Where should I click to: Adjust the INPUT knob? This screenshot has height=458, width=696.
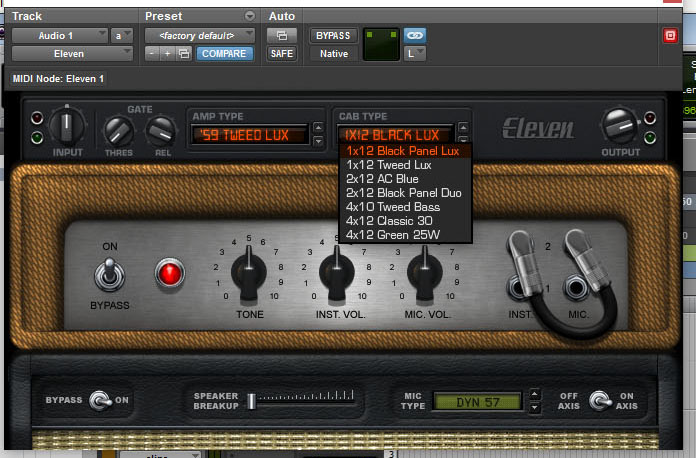67,126
